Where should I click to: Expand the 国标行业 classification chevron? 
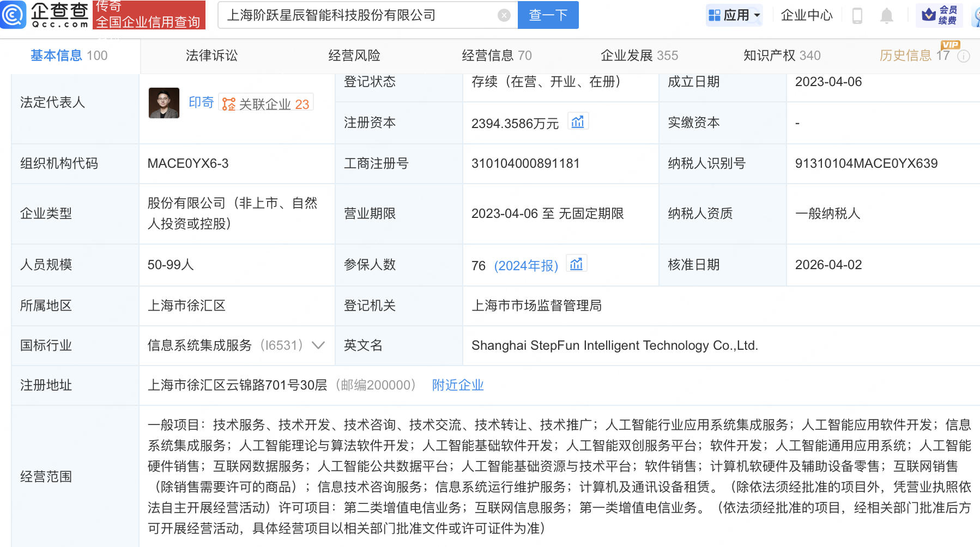click(319, 345)
